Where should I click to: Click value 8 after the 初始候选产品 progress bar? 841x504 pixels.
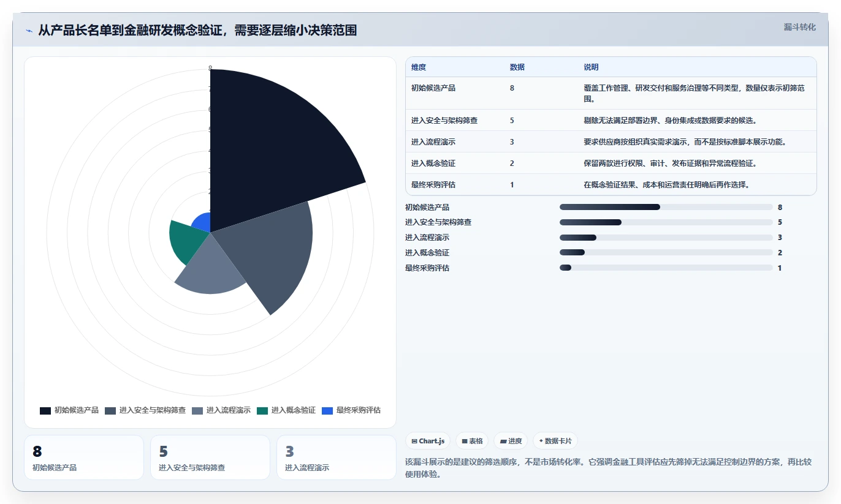point(780,207)
